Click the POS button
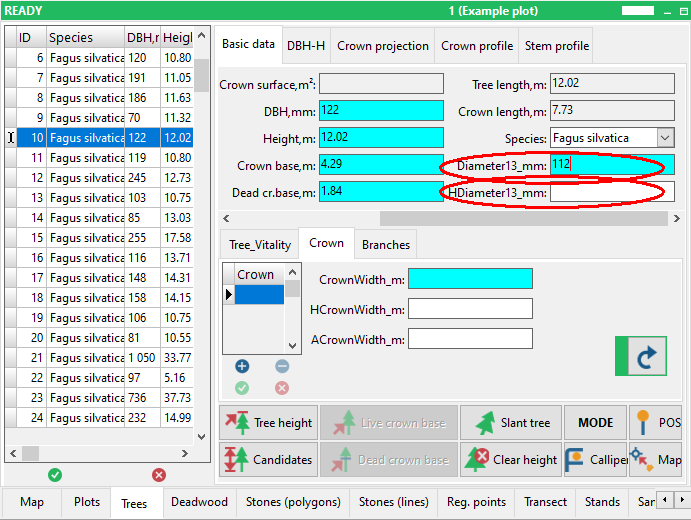Viewport: 691px width, 520px height. click(x=656, y=423)
